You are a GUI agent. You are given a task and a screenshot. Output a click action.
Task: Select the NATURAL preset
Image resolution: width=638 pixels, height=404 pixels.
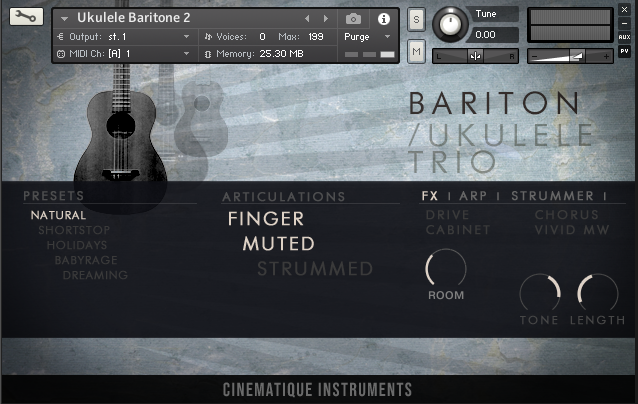coord(58,215)
